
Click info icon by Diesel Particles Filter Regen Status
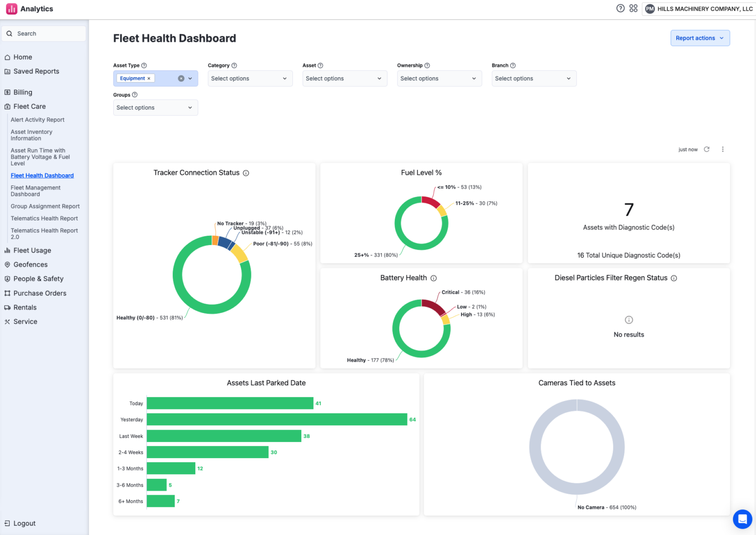pos(674,278)
